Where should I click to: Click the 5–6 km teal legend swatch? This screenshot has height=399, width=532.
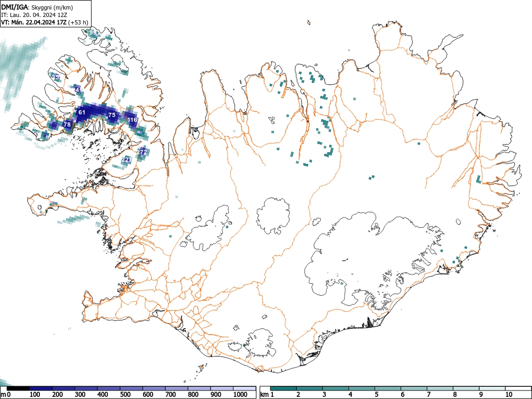click(x=388, y=388)
